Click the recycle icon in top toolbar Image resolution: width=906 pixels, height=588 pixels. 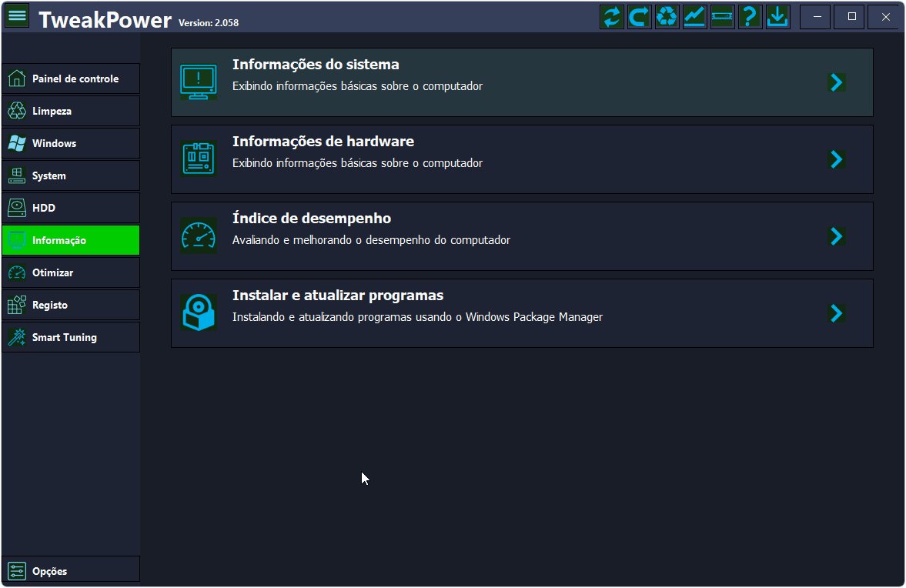coord(667,17)
